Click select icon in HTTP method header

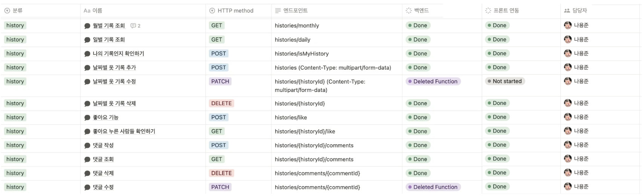point(212,11)
